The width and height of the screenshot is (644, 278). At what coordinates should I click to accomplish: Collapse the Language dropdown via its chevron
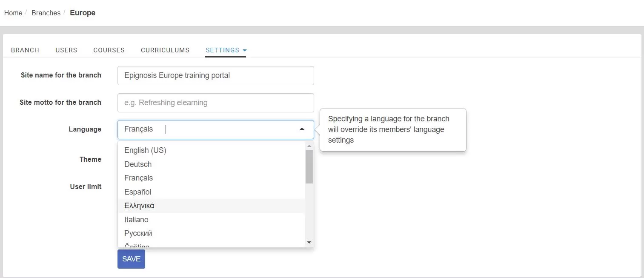[302, 128]
